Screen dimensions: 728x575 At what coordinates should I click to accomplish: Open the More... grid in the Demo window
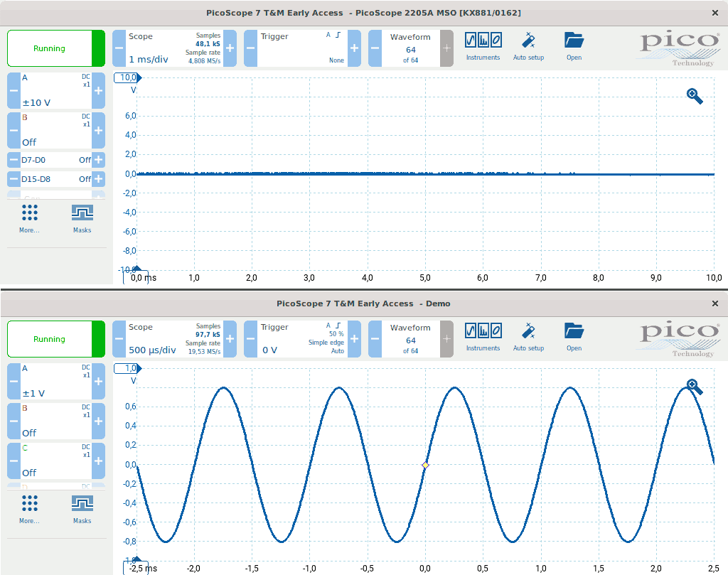29,509
